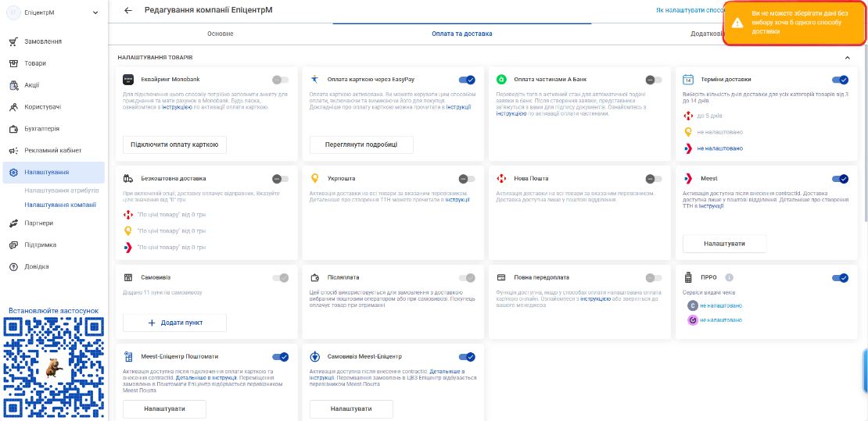Image resolution: width=868 pixels, height=421 pixels.
Task: Open інструкції link in the EasyPay card
Action: 458,107
